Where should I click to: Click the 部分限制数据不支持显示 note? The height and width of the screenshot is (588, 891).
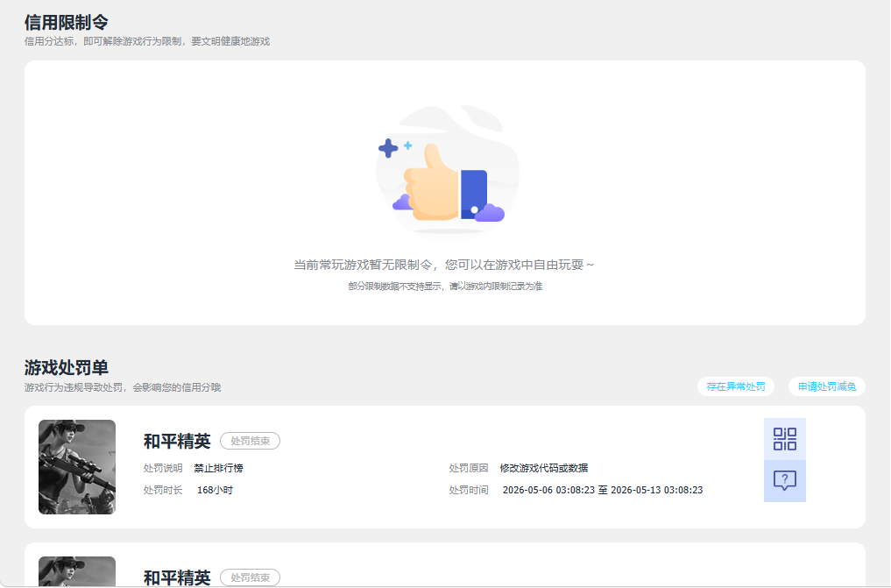[x=445, y=287]
